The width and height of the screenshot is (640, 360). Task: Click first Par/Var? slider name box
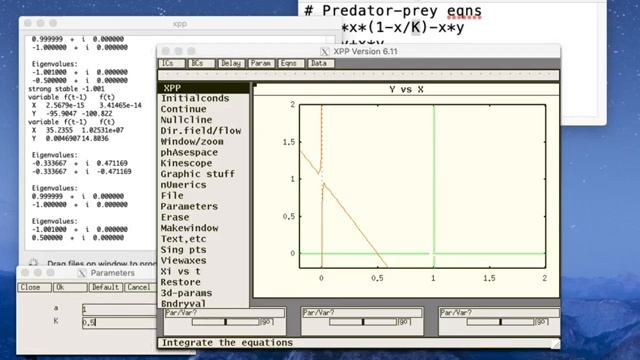click(x=224, y=313)
